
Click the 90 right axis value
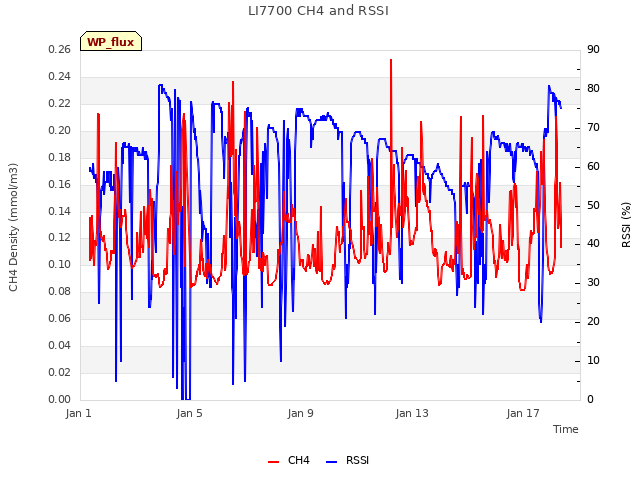(593, 49)
